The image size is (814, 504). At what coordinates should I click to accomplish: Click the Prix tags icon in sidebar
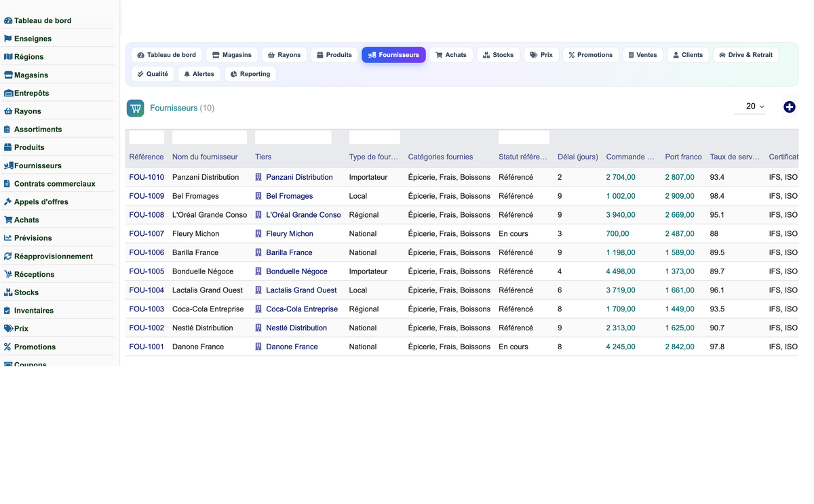(x=8, y=328)
